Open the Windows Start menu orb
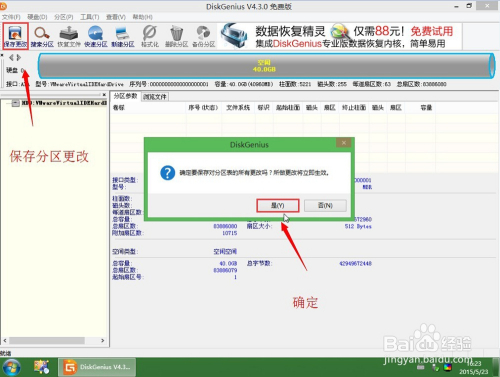500x377 pixels. coord(12,367)
